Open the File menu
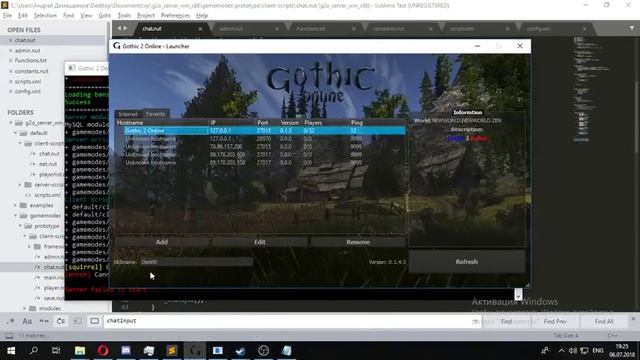This screenshot has height=360, width=640. click(7, 16)
